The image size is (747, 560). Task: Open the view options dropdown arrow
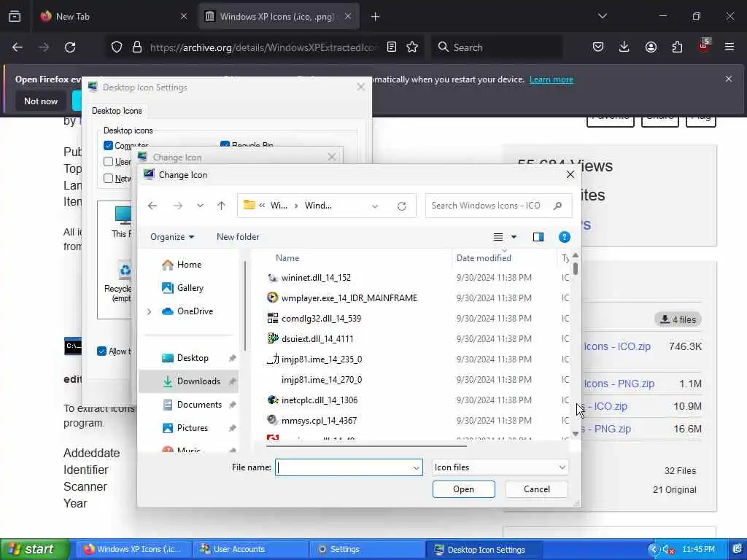tap(514, 237)
